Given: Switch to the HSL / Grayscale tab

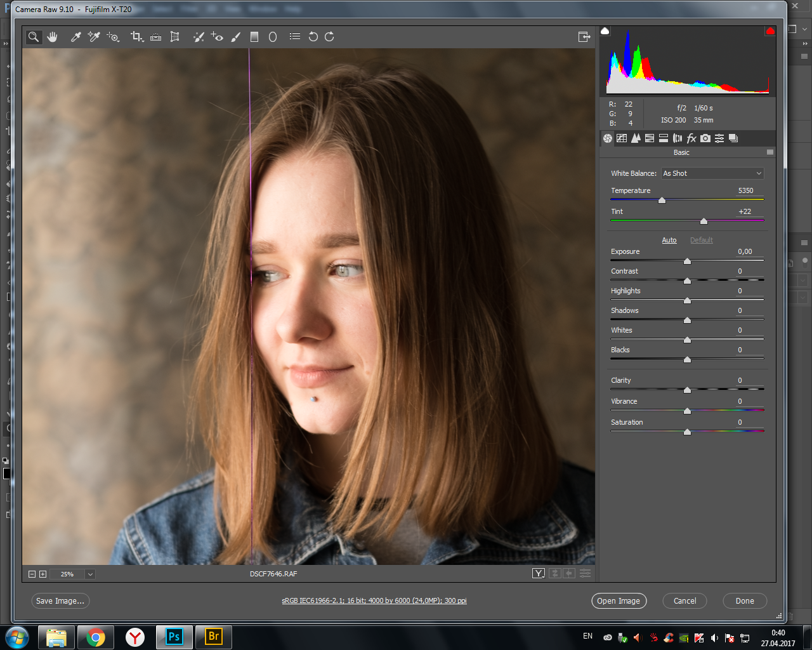Looking at the screenshot, I should [x=650, y=138].
